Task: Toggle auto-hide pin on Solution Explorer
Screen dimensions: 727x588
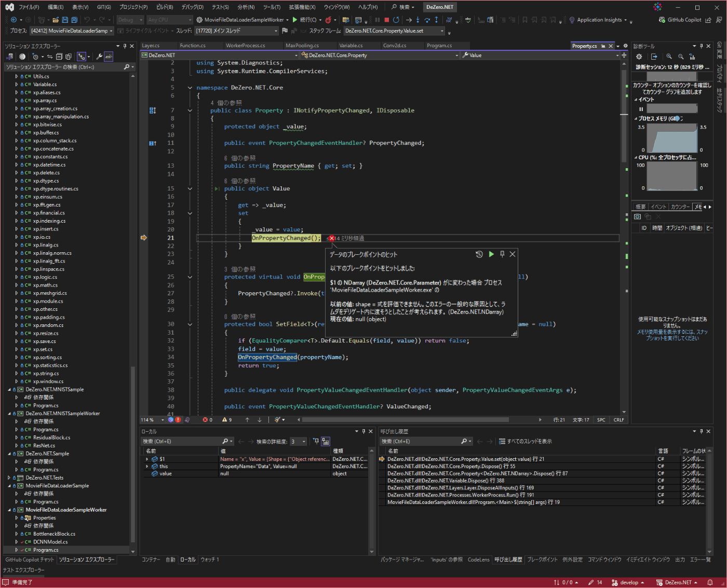Action: coord(125,46)
